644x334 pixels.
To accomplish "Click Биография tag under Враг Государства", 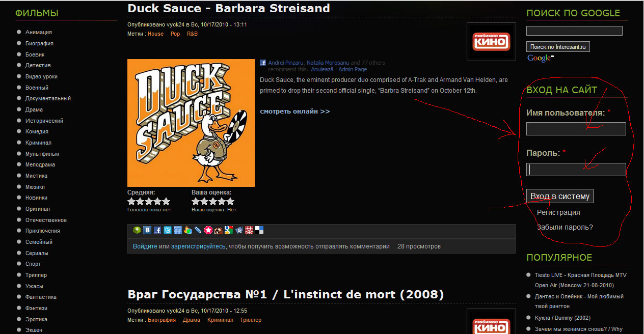I will coord(162,320).
